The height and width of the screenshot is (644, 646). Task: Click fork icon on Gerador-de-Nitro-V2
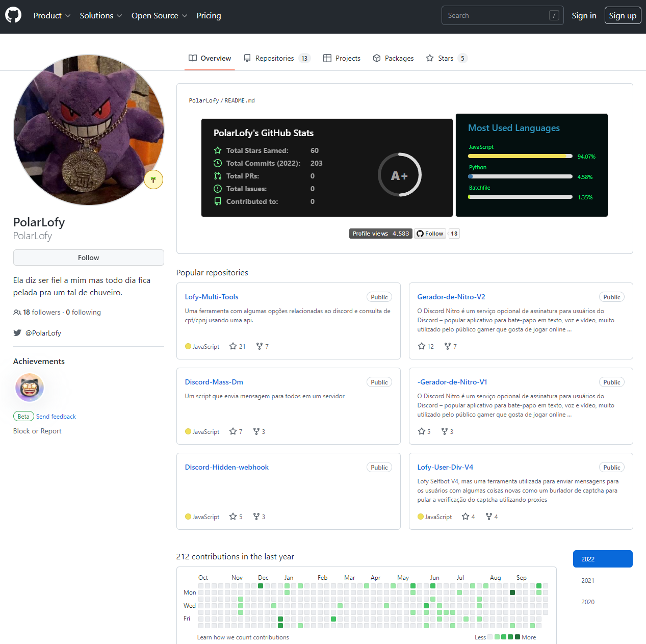(x=448, y=346)
